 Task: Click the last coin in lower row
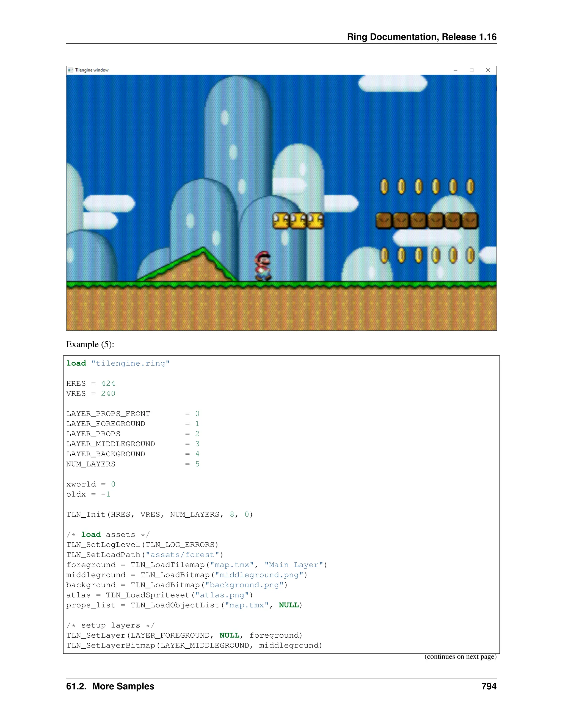point(470,255)
